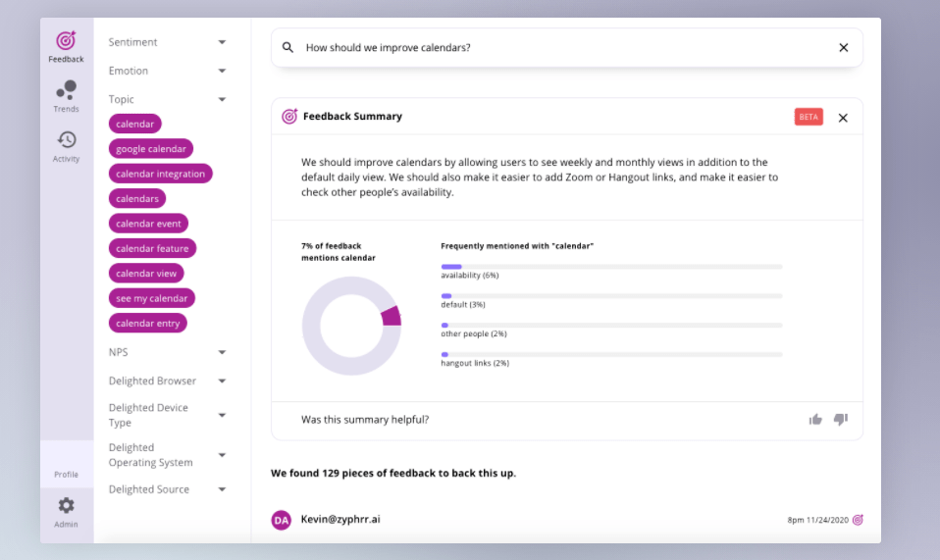Open the Feedback section in sidebar
Viewport: 940px width, 560px height.
(66, 46)
